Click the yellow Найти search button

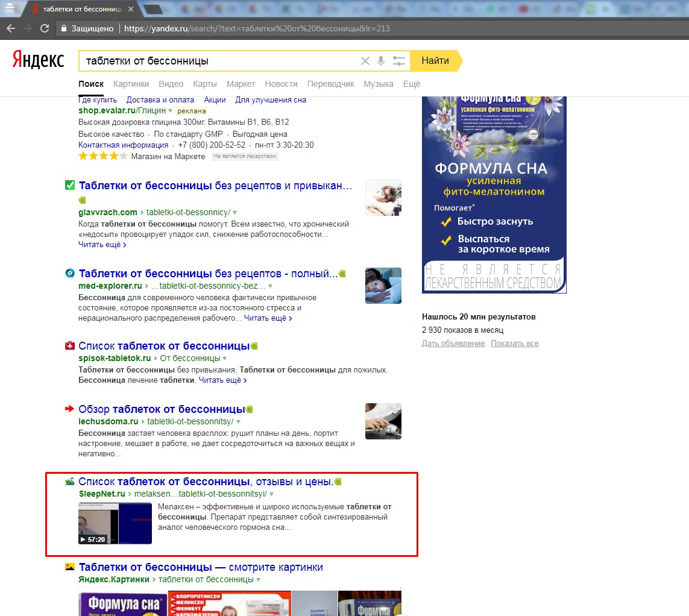435,61
